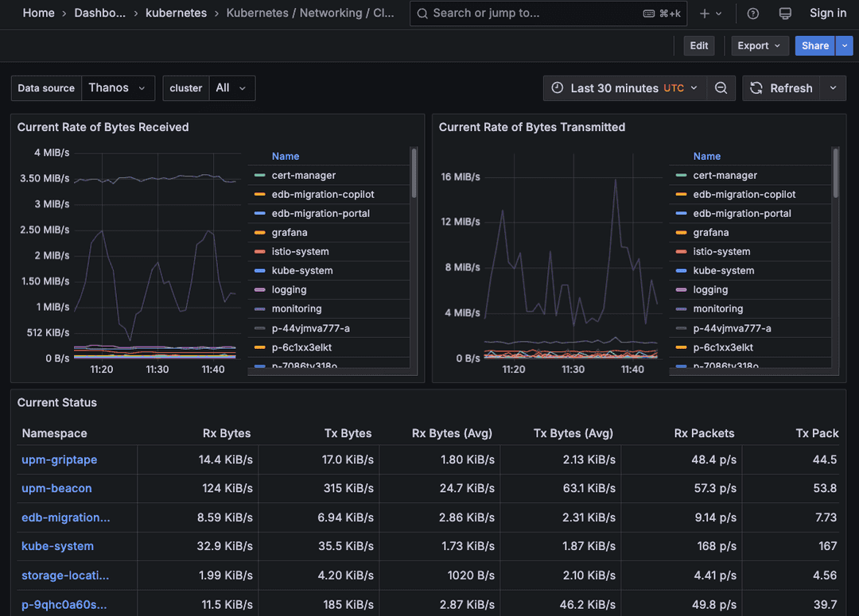Click kube-system color swatch in Bytes Received legend
Image resolution: width=859 pixels, height=616 pixels.
pos(260,270)
